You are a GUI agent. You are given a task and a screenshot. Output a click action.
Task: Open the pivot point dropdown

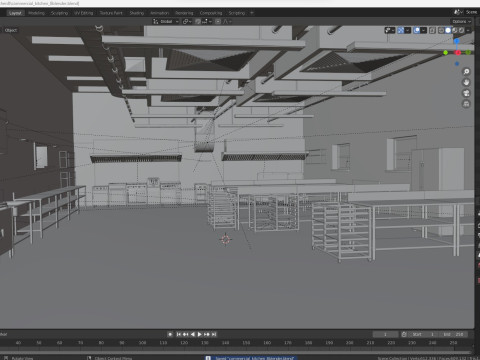tap(187, 22)
